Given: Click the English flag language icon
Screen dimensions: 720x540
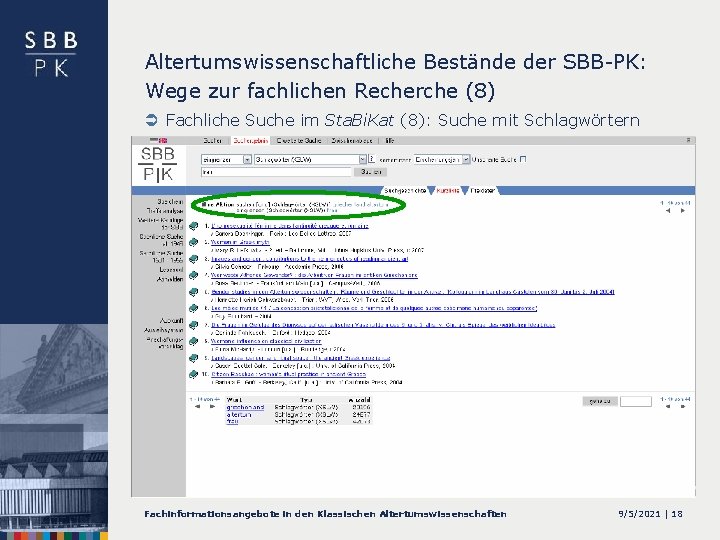Looking at the screenshot, I should pyautogui.click(x=163, y=141).
